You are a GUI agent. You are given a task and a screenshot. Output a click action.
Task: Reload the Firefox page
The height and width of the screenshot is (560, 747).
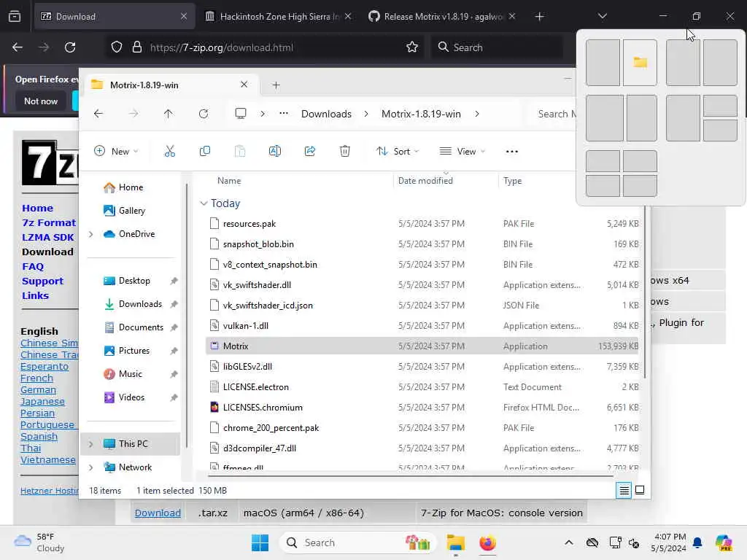coord(70,47)
